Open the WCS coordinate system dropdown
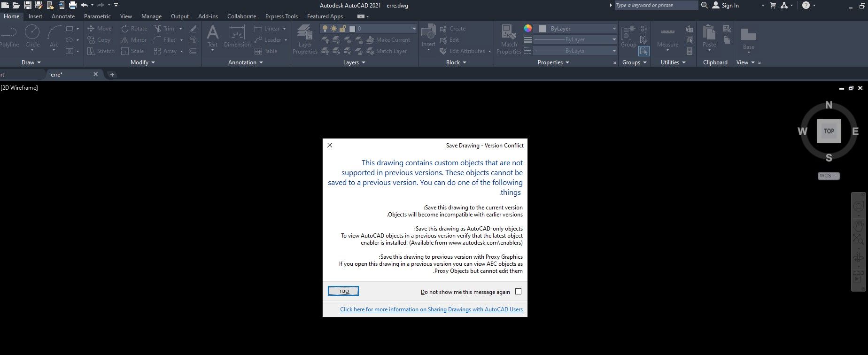 [x=829, y=176]
